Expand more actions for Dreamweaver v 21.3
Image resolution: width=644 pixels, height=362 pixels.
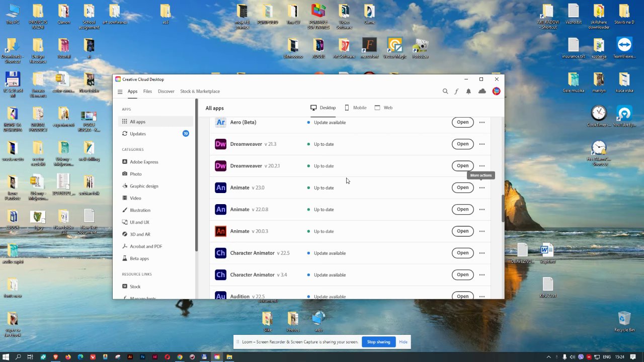coord(482,144)
